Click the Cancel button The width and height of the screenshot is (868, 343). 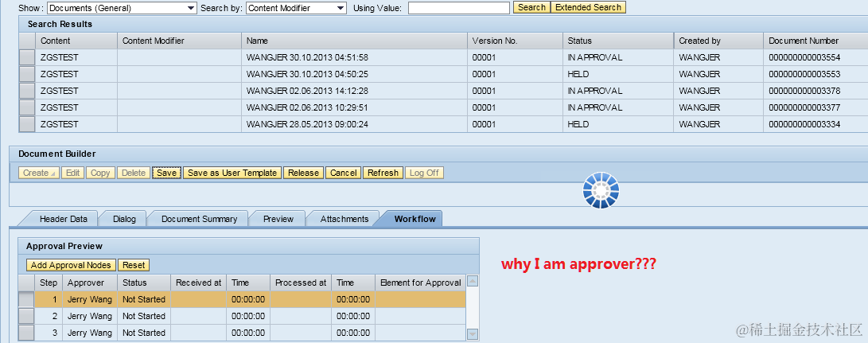pos(343,173)
